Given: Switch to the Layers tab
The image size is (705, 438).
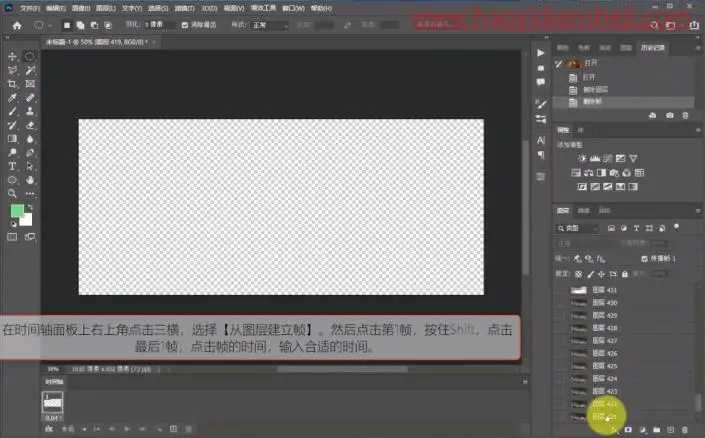Looking at the screenshot, I should click(x=563, y=210).
